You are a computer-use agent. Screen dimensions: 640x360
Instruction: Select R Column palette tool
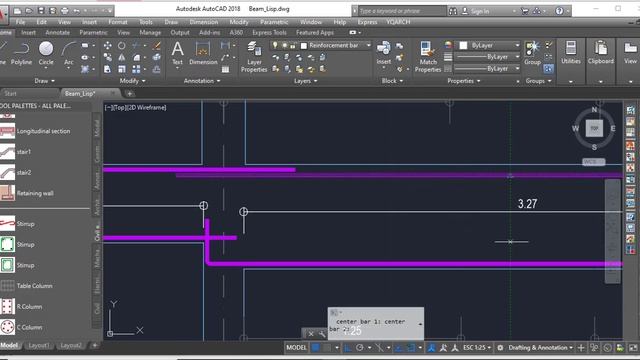21,307
